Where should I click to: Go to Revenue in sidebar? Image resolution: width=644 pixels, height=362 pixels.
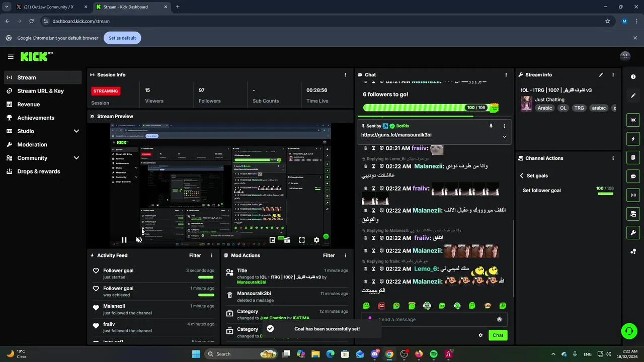coord(43,104)
